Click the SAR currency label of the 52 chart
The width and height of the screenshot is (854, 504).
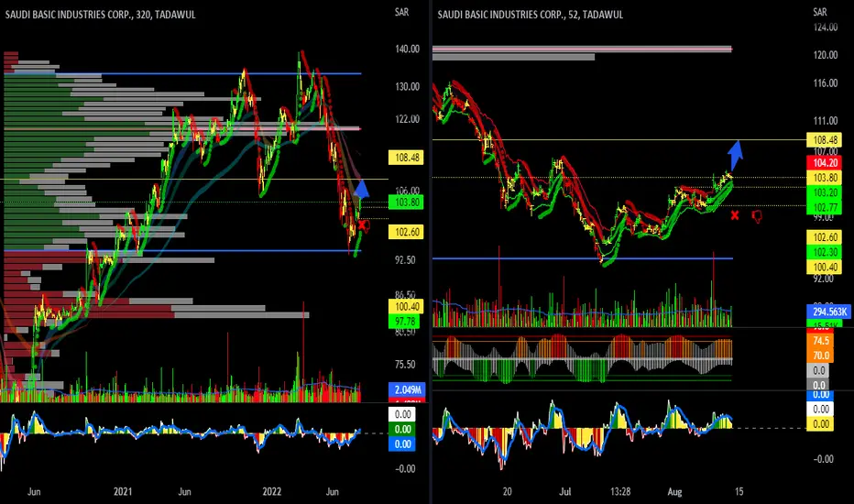point(820,12)
